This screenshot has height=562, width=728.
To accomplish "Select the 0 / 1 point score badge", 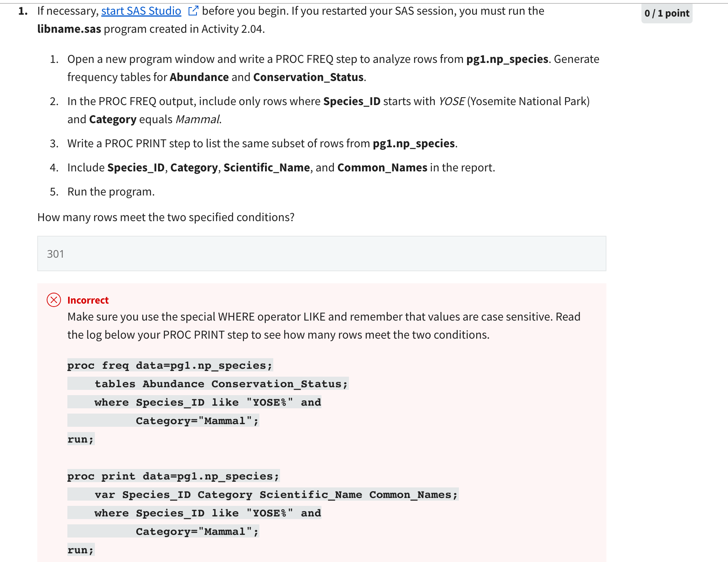I will [x=666, y=13].
